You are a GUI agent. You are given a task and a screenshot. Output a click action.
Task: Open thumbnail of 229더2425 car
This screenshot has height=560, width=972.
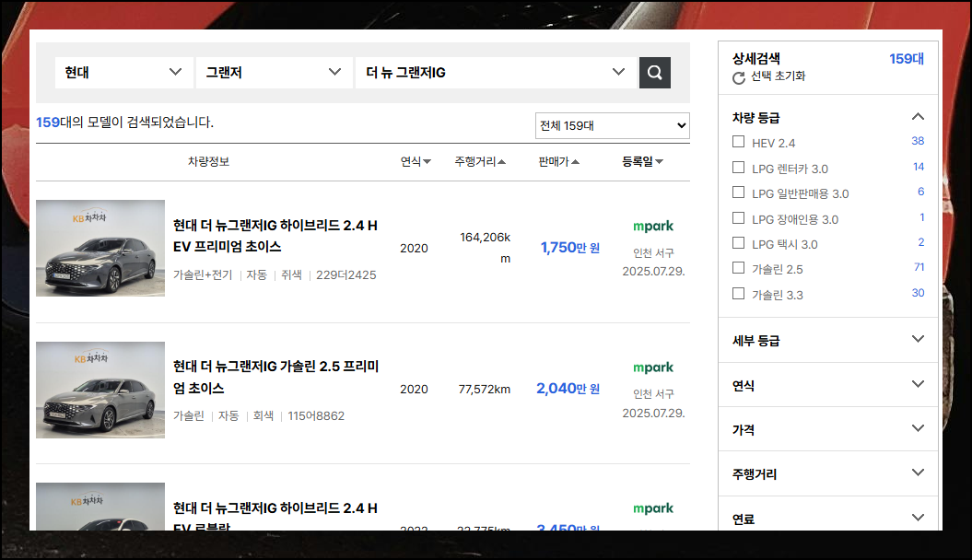point(100,248)
